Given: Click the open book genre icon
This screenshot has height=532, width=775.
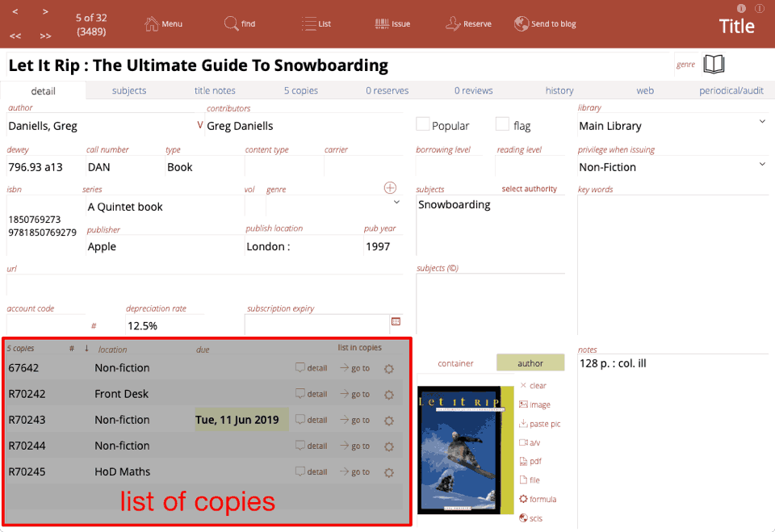Looking at the screenshot, I should click(714, 65).
